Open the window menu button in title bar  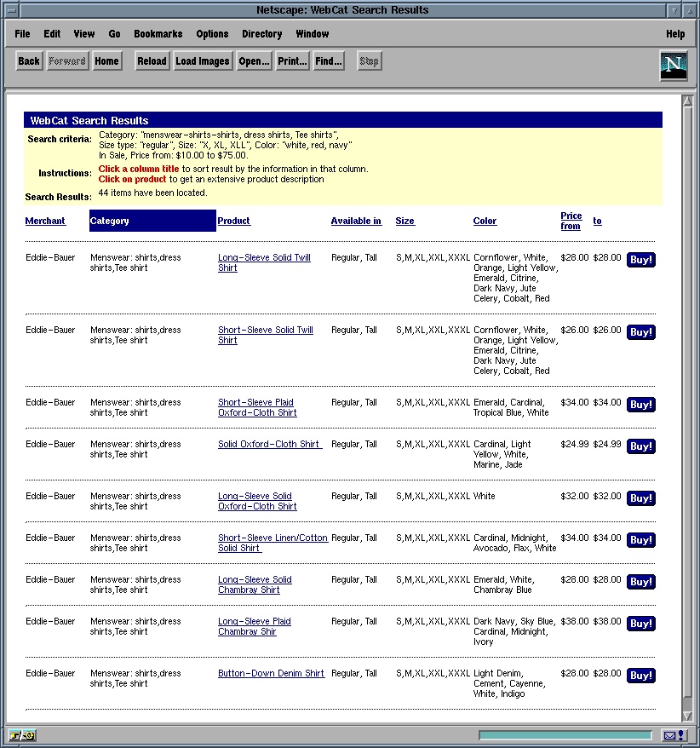coord(12,10)
